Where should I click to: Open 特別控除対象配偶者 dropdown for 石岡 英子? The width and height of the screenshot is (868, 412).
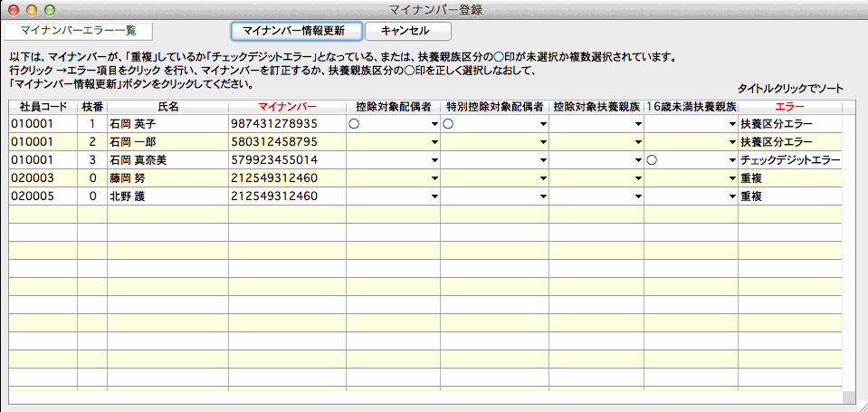543,124
